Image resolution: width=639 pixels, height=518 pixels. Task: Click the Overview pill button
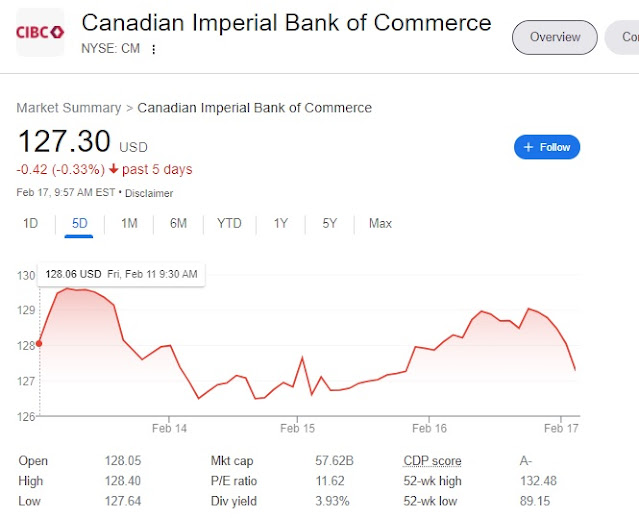pyautogui.click(x=554, y=37)
